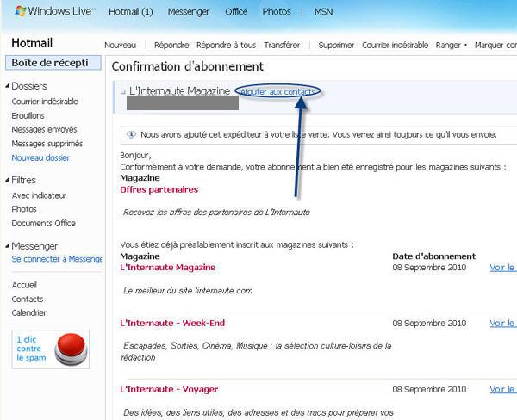Open the Messages supprimés folder
The image size is (517, 420).
pyautogui.click(x=47, y=144)
